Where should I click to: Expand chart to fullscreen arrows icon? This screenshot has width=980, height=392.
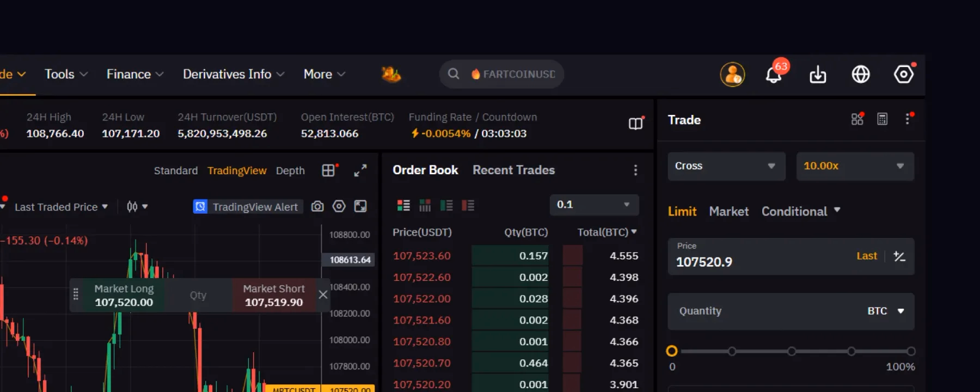pos(360,170)
